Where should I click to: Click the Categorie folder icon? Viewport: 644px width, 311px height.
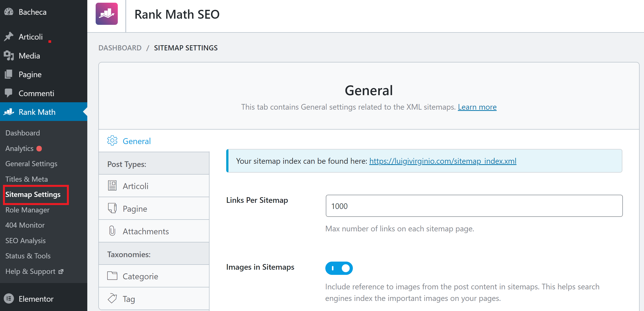pyautogui.click(x=112, y=276)
